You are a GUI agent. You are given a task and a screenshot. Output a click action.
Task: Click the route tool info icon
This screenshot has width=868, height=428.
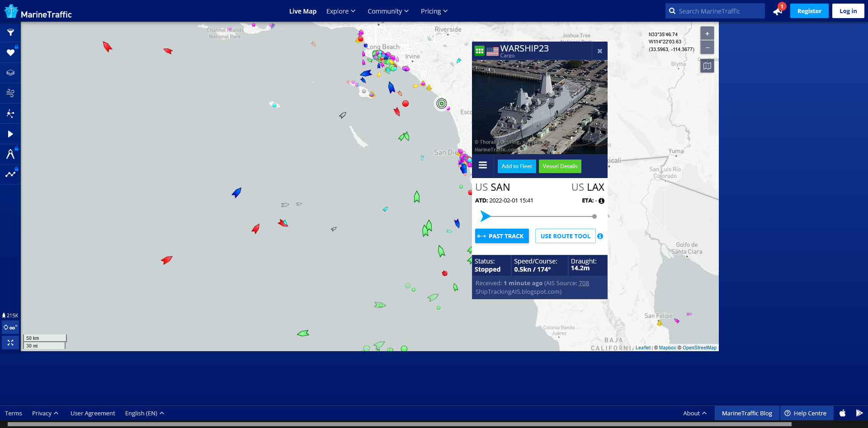[x=600, y=236]
